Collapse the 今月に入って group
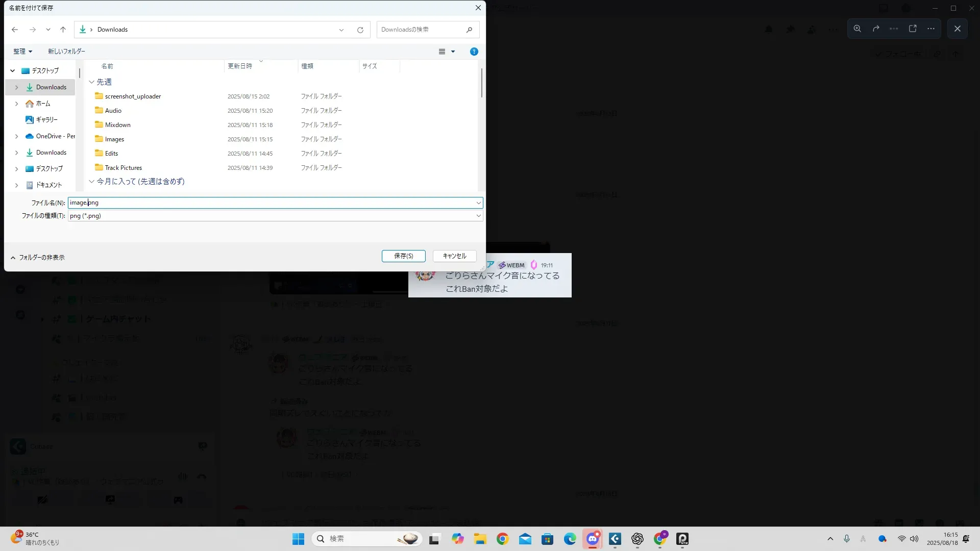 (92, 181)
